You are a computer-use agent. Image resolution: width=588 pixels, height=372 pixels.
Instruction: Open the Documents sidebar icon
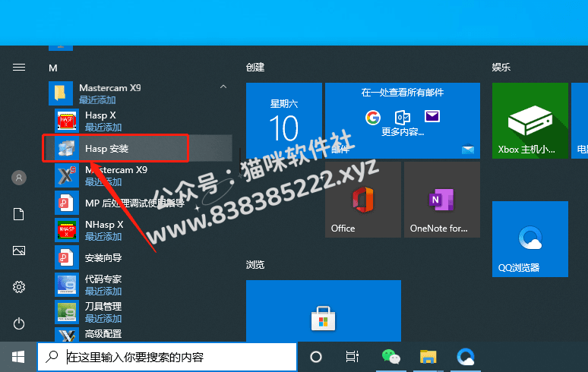coord(19,214)
